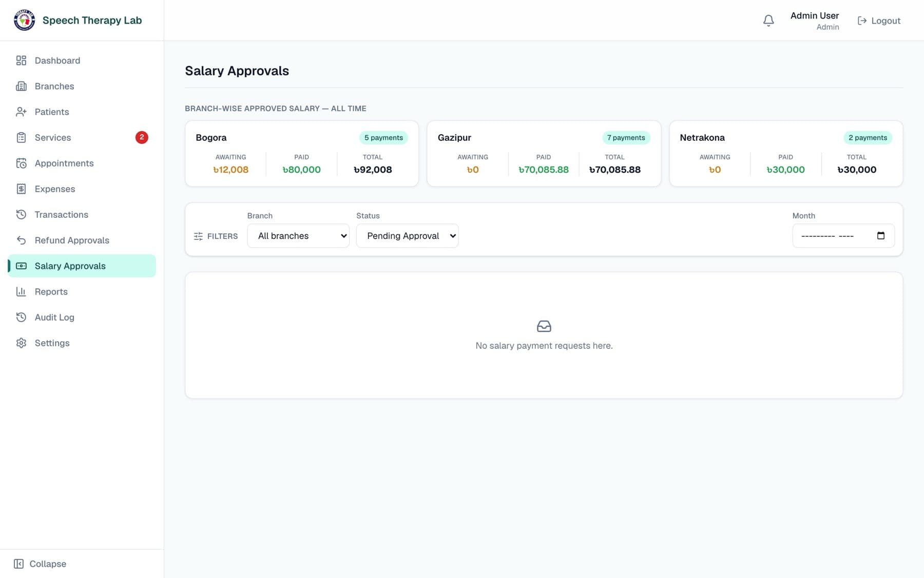Click the Branches building icon
Image resolution: width=924 pixels, height=578 pixels.
click(x=21, y=86)
